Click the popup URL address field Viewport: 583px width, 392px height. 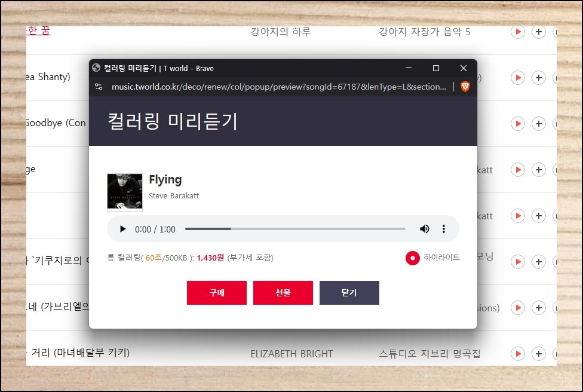[279, 87]
